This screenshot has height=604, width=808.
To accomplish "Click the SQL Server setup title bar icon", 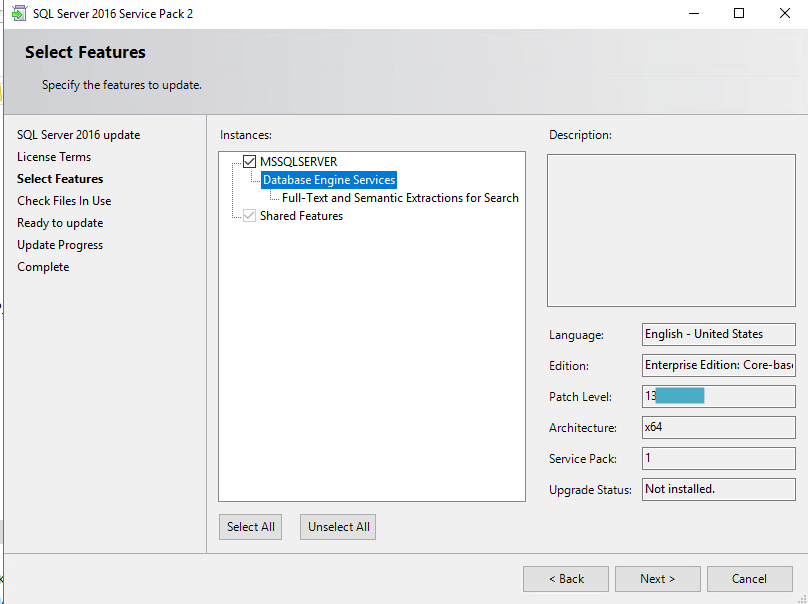I will click(19, 13).
